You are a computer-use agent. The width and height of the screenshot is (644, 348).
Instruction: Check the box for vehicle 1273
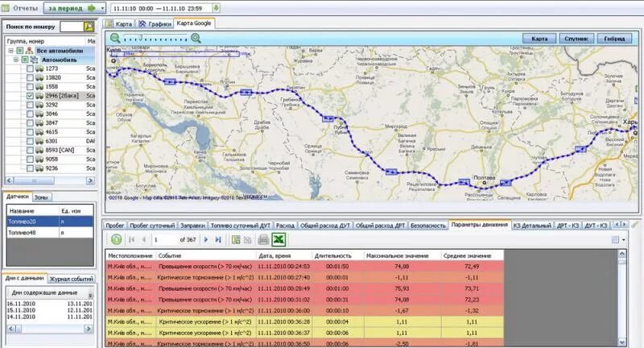click(30, 68)
